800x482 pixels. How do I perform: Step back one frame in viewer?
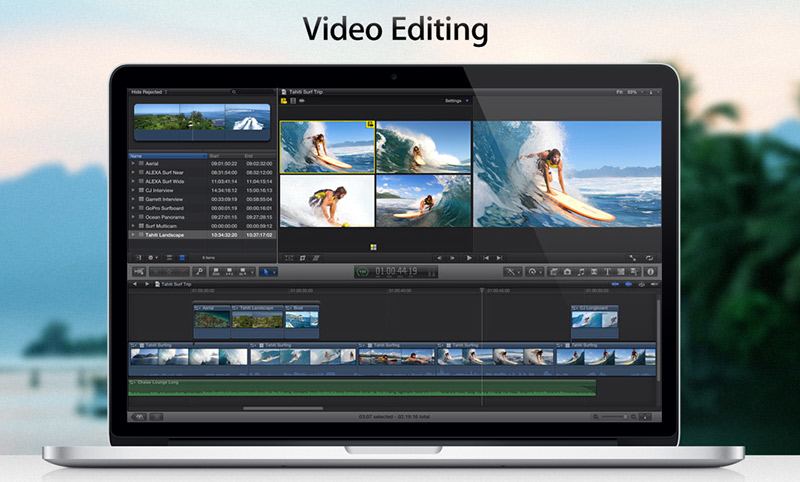[439, 258]
